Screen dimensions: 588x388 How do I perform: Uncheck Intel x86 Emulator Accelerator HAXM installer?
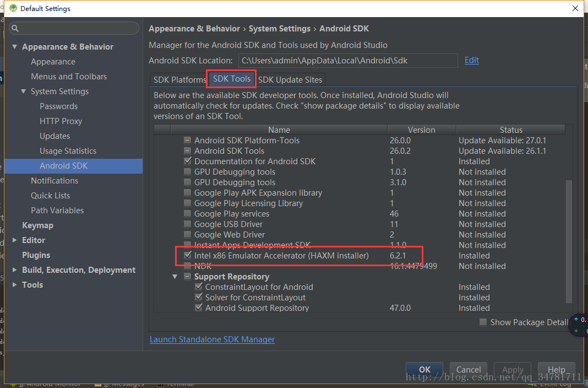188,255
